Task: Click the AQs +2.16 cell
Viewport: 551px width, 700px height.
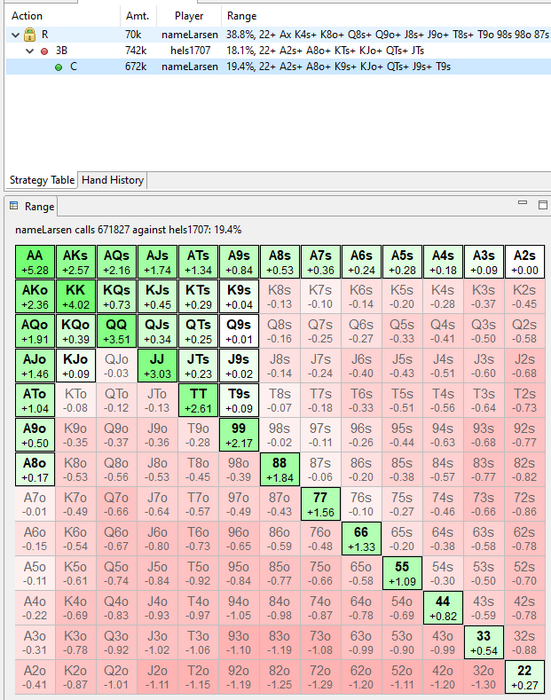Action: coord(117,262)
